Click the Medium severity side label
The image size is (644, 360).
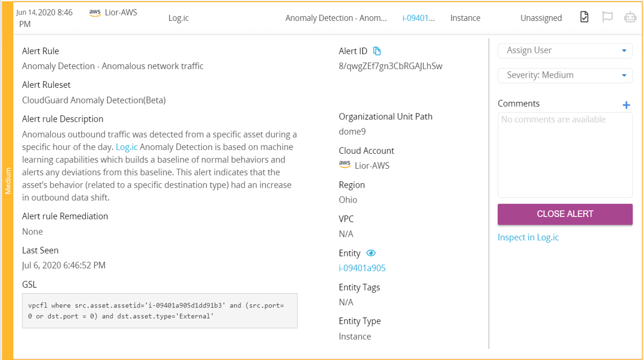8,181
